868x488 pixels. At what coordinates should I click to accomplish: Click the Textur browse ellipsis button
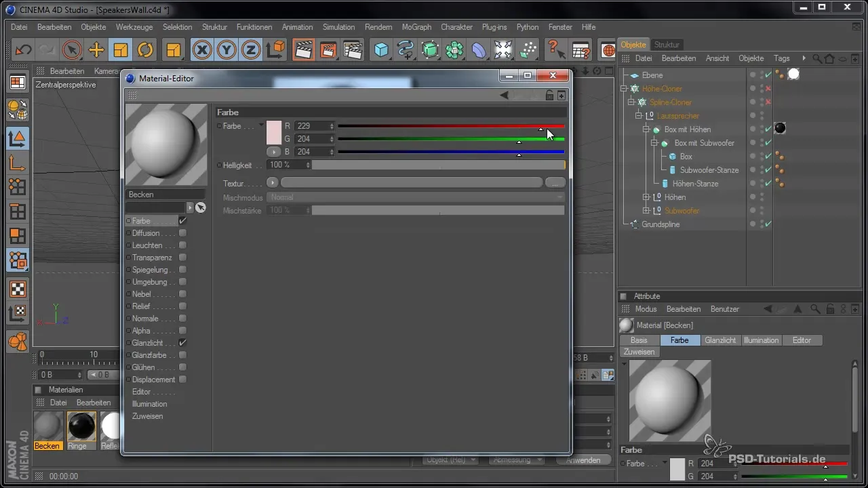(555, 182)
